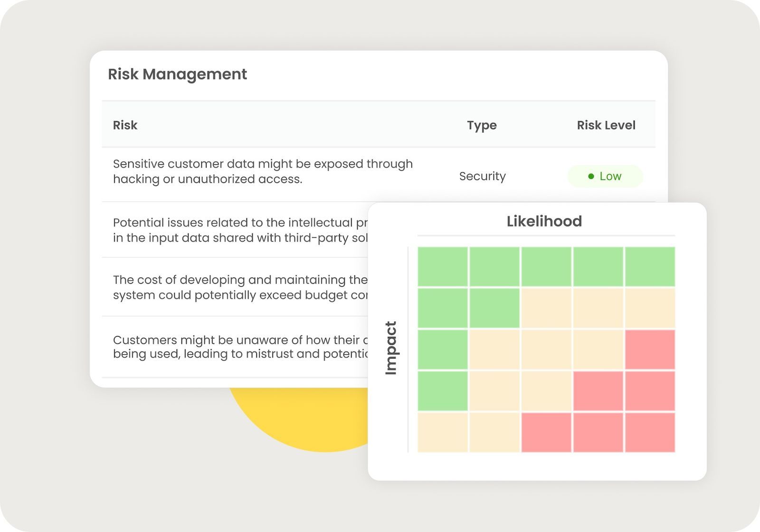Select the Security type cell
760x532 pixels.
pyautogui.click(x=482, y=176)
